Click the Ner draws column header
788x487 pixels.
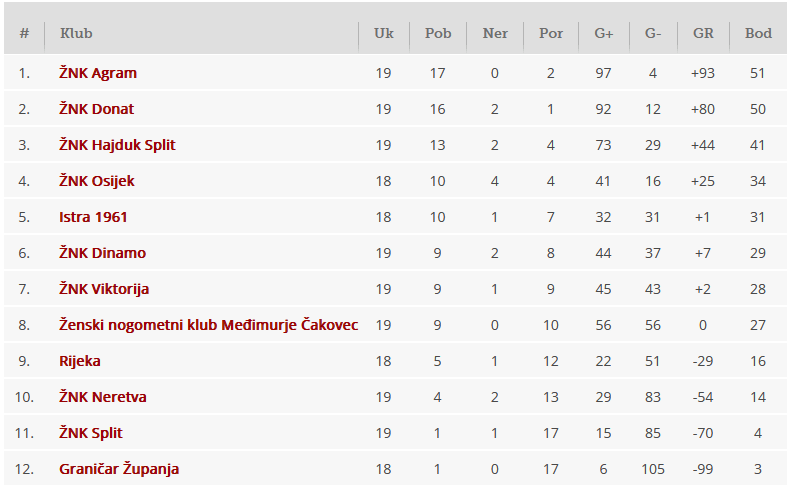coord(495,33)
